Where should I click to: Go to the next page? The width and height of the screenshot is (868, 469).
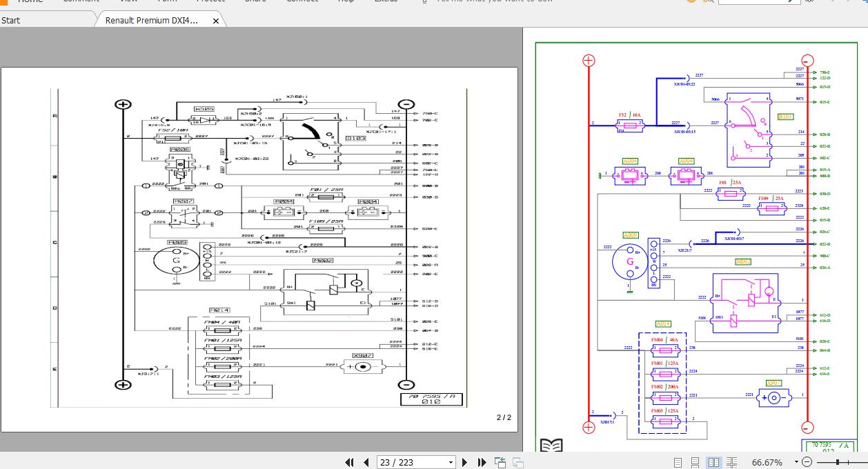(465, 462)
